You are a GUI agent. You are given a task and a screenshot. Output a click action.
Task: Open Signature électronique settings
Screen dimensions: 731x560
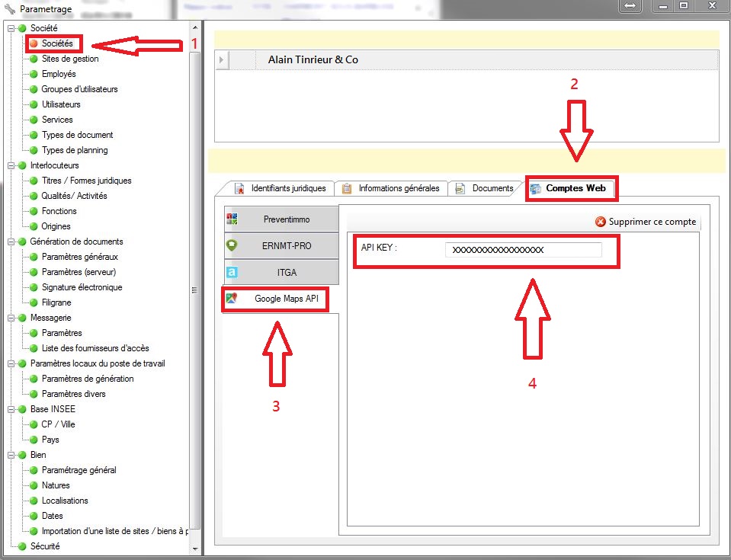(x=82, y=287)
